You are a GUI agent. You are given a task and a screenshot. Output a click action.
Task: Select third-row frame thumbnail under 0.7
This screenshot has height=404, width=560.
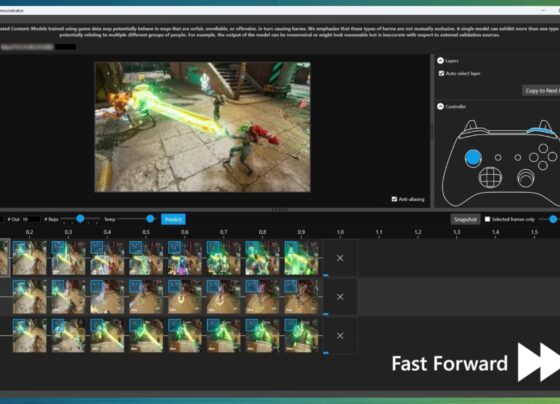click(224, 335)
